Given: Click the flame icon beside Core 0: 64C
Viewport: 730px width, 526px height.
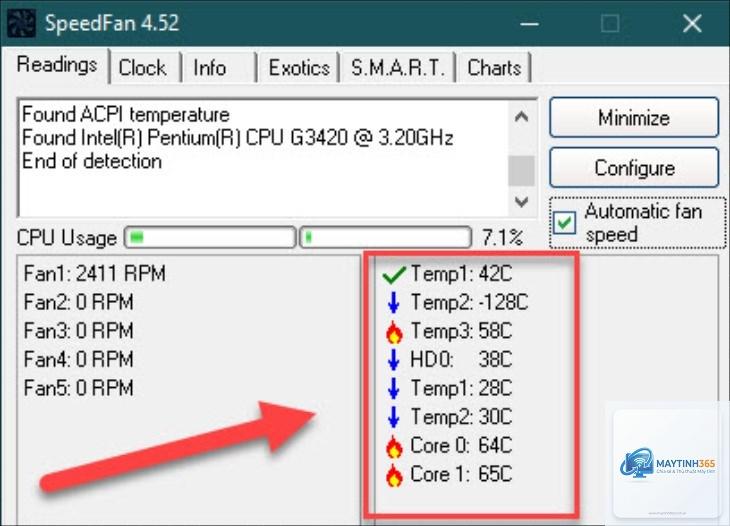Looking at the screenshot, I should [x=394, y=447].
